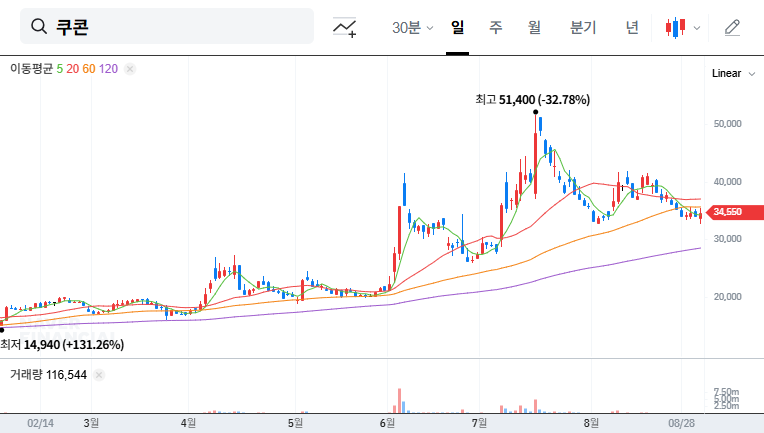Click the 7월 date axis label
Screen dimensions: 764x433
click(x=479, y=423)
